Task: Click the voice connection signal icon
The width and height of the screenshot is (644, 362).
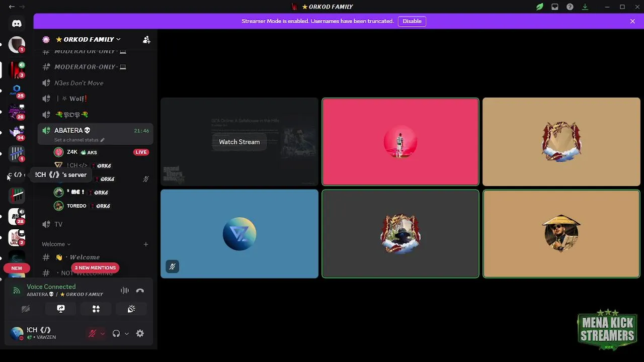Action: 17,291
